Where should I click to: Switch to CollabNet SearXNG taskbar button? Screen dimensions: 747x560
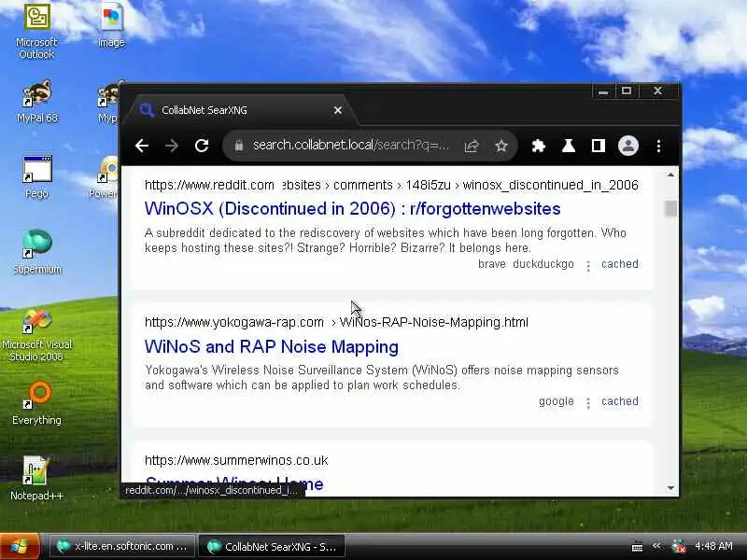pos(271,547)
